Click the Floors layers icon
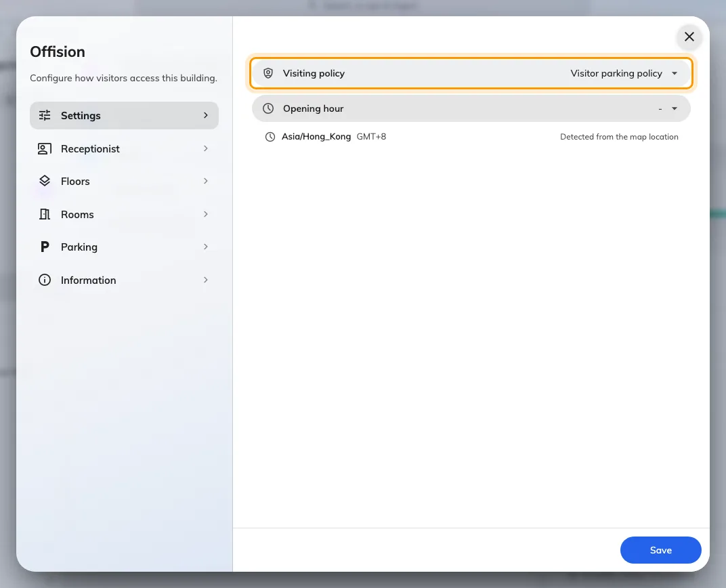The image size is (726, 588). click(45, 181)
